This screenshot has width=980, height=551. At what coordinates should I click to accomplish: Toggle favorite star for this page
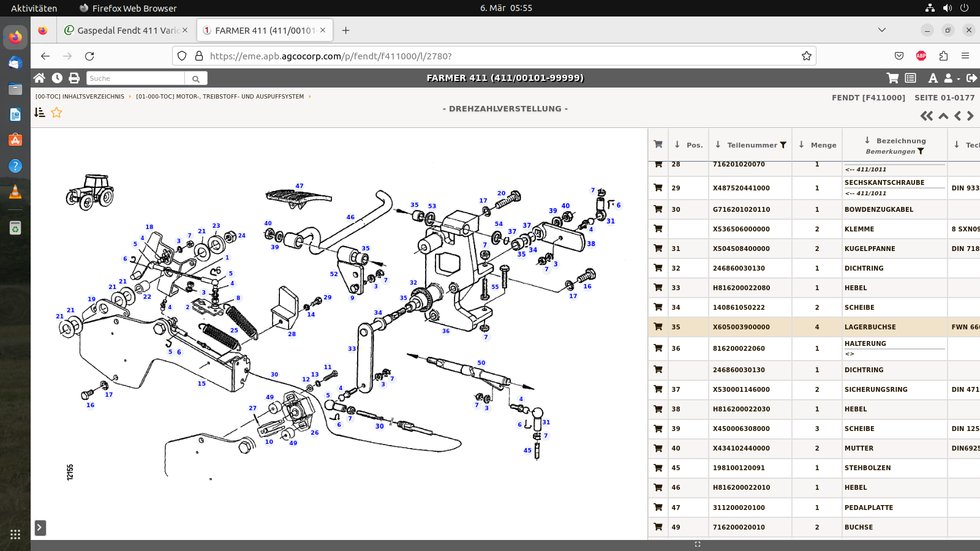(x=56, y=112)
